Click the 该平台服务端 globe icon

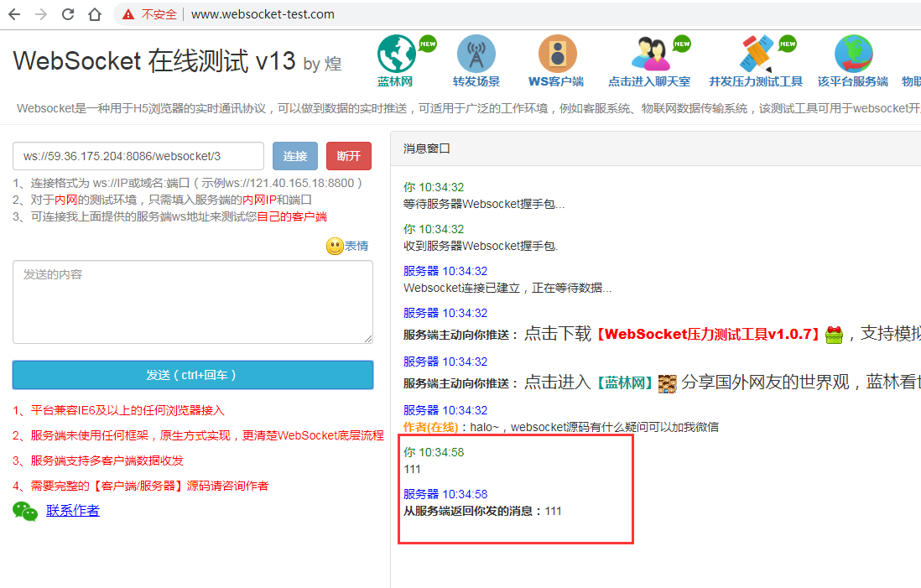(853, 52)
